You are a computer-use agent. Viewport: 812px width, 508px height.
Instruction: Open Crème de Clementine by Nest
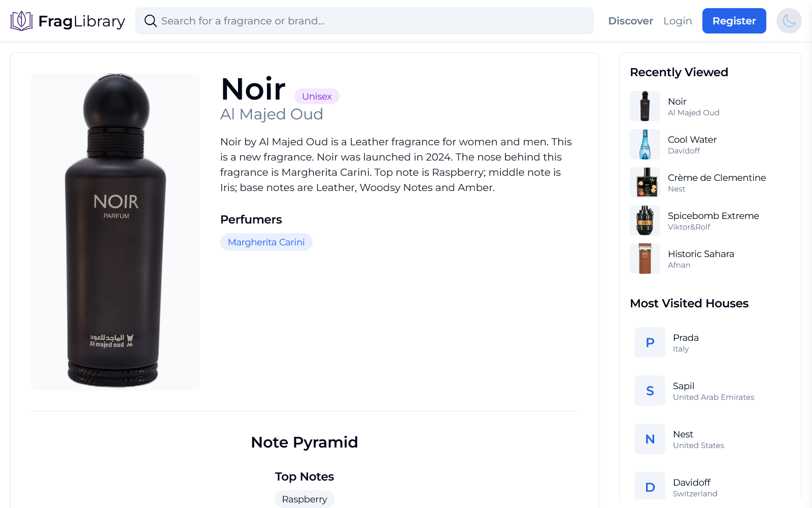pos(717,178)
